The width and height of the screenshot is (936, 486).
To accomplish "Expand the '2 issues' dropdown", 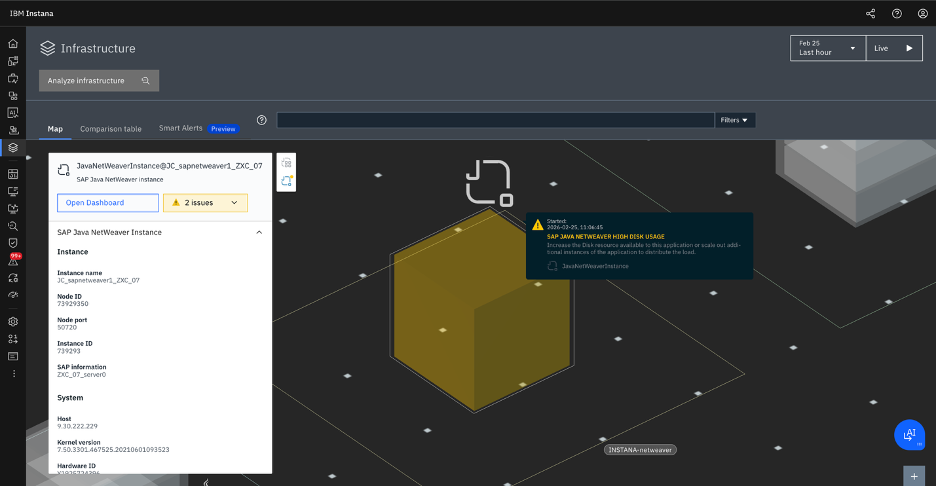I will (x=205, y=203).
